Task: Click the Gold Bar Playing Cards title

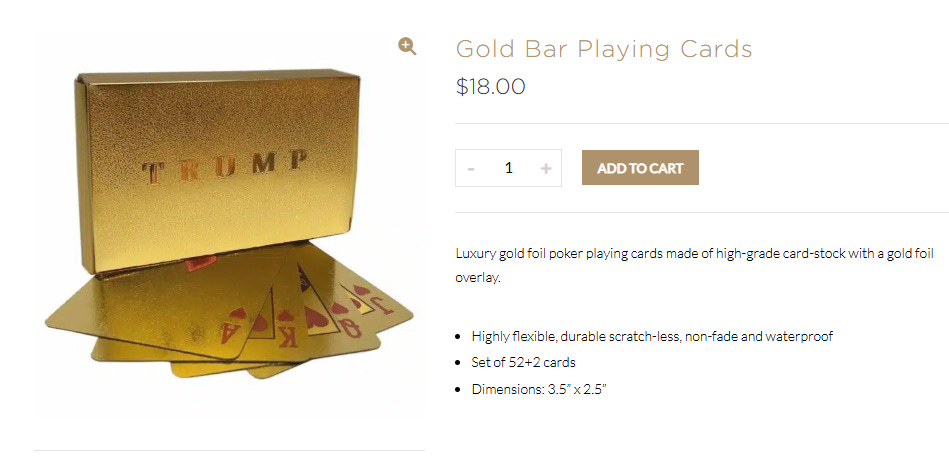Action: 603,49
